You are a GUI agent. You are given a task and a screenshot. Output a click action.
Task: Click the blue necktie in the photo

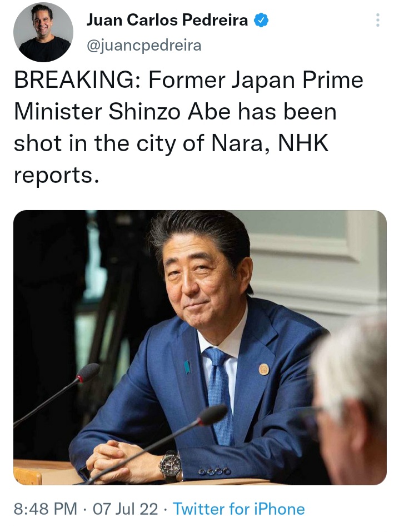(219, 394)
